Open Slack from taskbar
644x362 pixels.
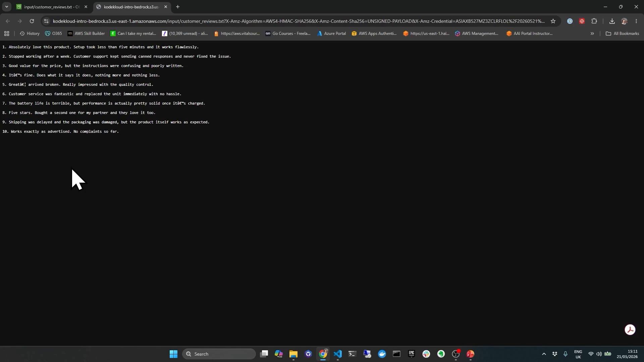[426, 354]
